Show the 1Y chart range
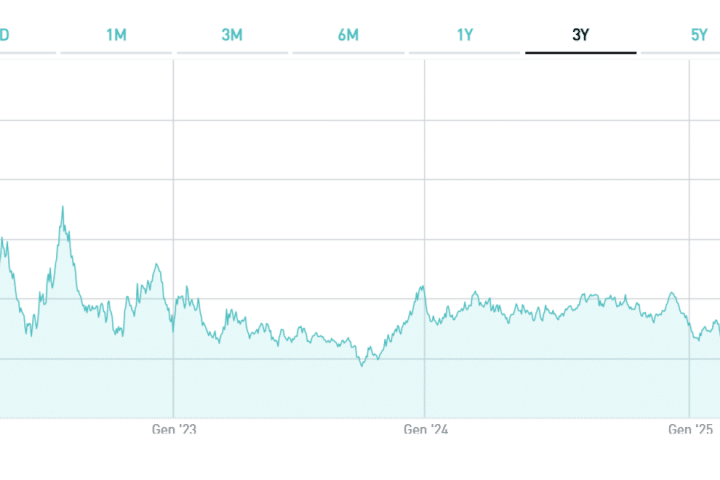The height and width of the screenshot is (480, 720). (465, 35)
